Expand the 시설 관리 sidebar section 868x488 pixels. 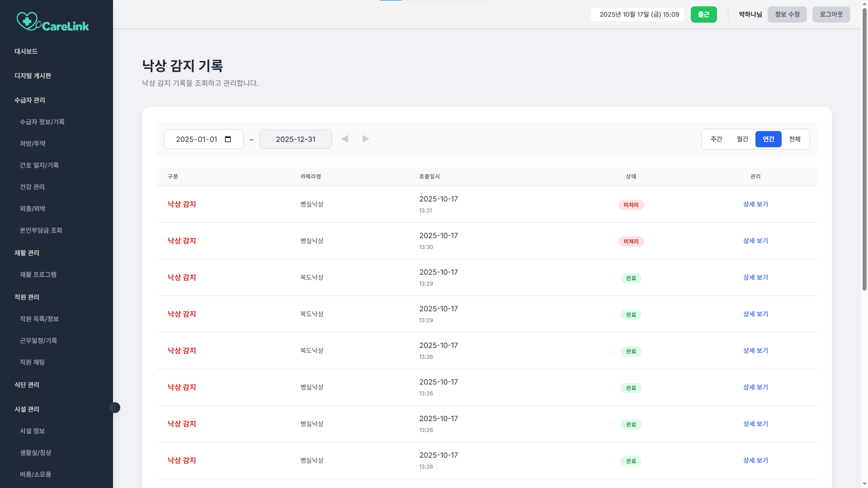(27, 409)
